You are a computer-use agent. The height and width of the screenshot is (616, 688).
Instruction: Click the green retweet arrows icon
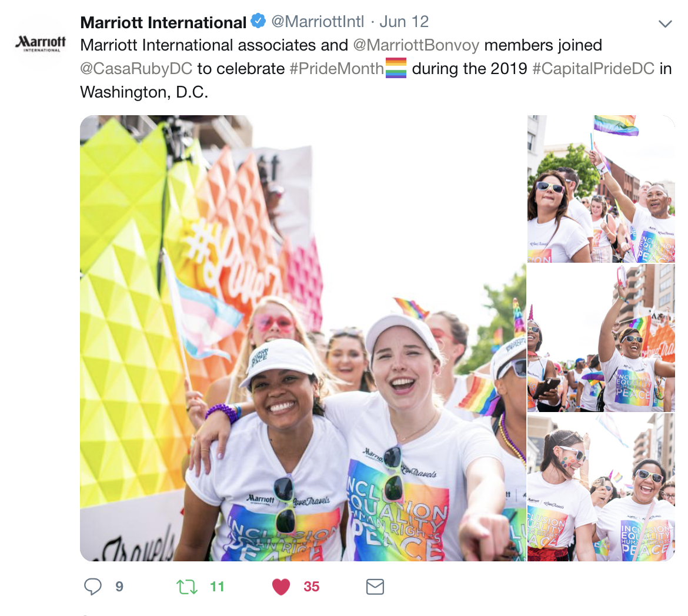(187, 587)
